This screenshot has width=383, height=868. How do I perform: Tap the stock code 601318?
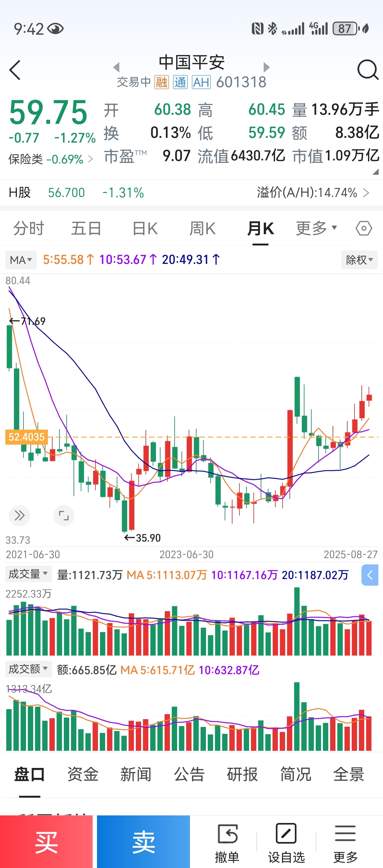[x=241, y=82]
